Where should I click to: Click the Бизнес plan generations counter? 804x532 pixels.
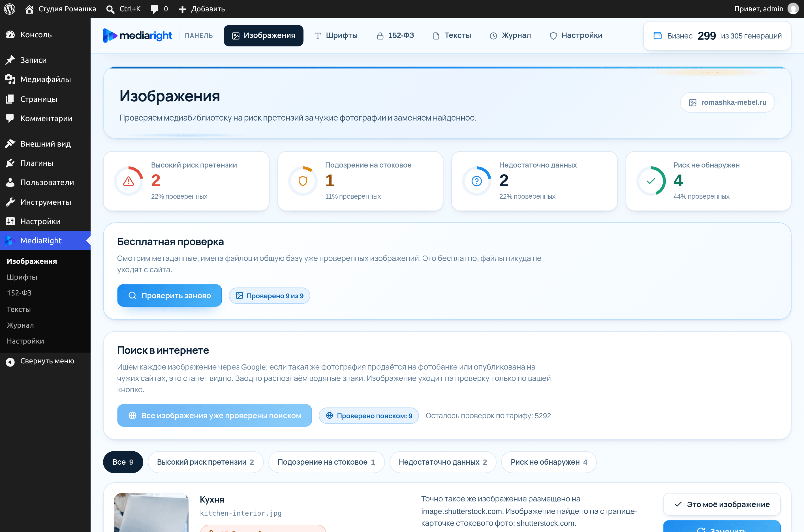(x=717, y=36)
